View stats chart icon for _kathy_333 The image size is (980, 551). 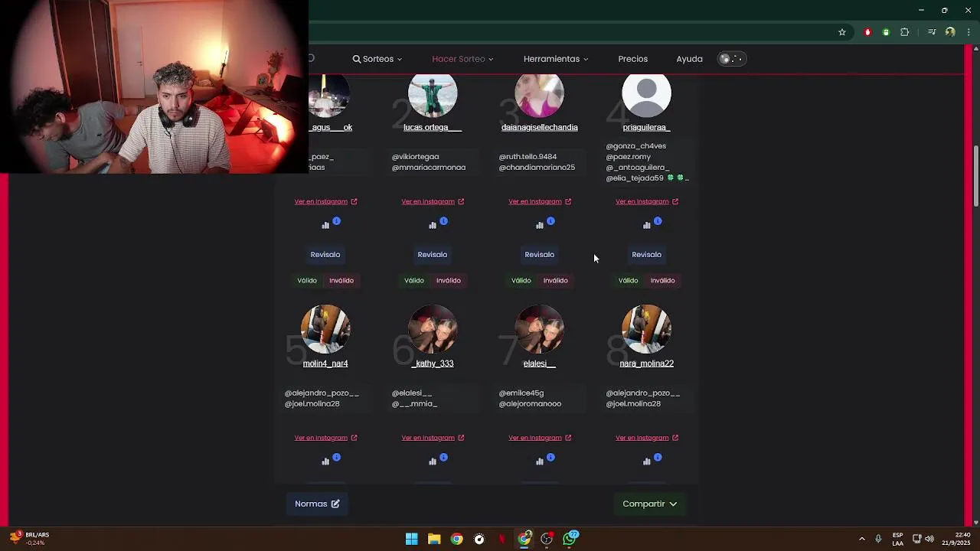point(433,461)
